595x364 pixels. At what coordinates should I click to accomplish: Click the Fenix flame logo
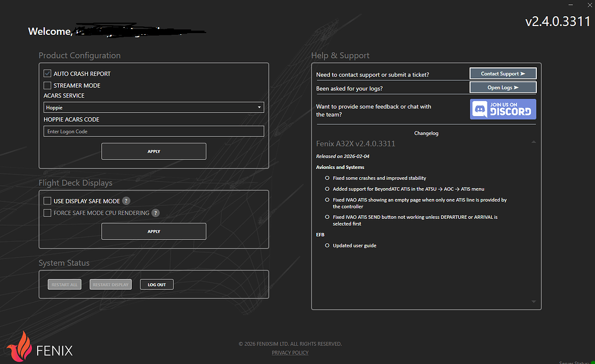pyautogui.click(x=20, y=346)
